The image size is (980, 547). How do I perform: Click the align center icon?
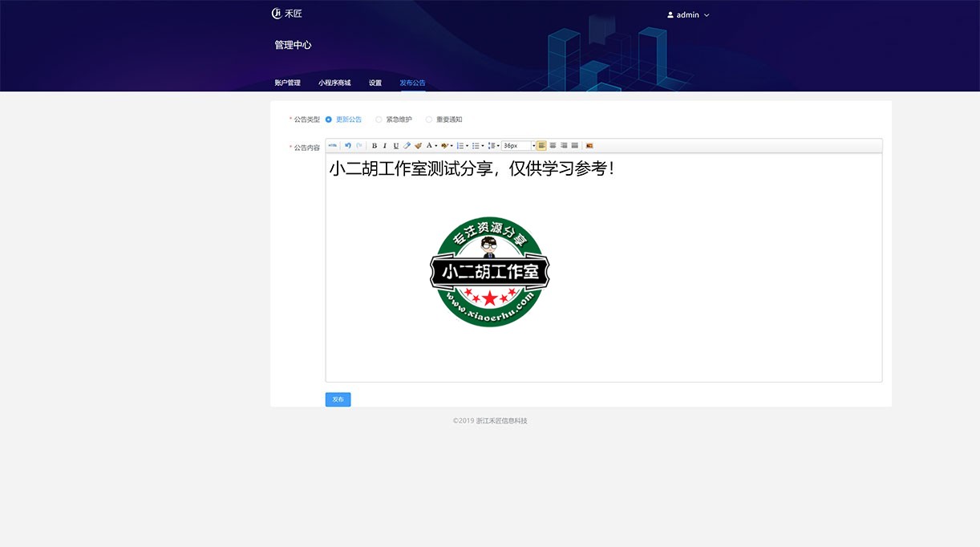[x=553, y=145]
